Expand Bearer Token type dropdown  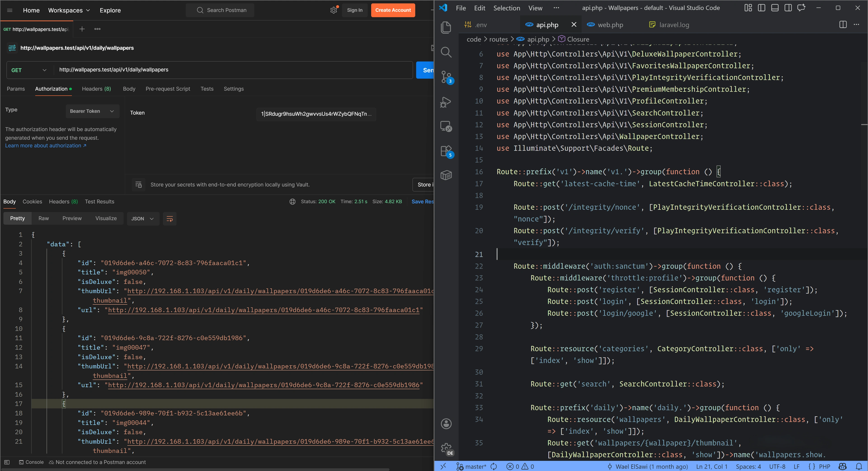[92, 111]
